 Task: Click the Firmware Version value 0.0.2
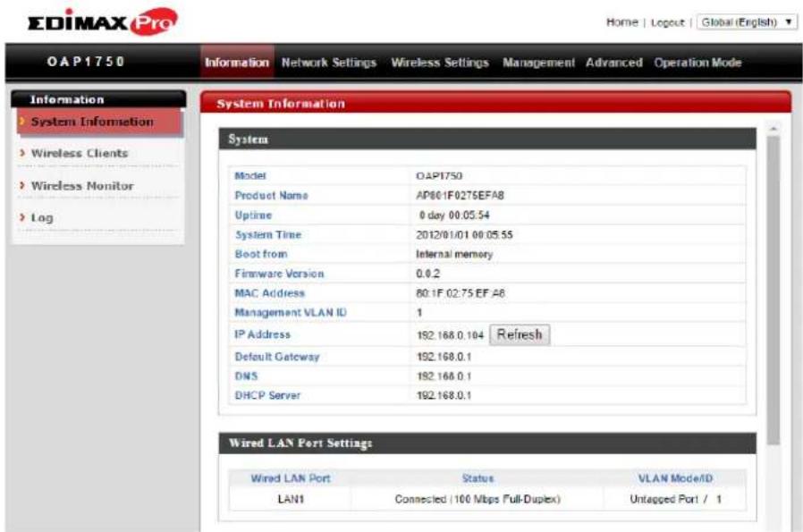427,274
